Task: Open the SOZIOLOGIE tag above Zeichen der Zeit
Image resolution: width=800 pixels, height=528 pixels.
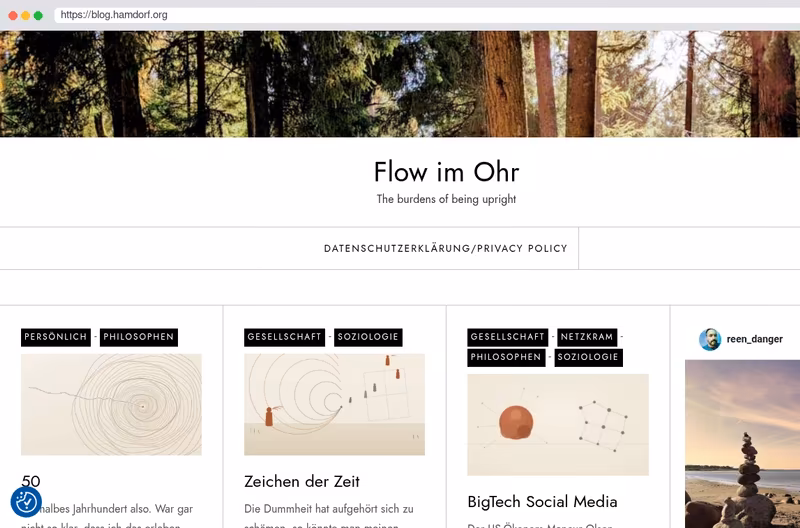Action: (x=368, y=337)
